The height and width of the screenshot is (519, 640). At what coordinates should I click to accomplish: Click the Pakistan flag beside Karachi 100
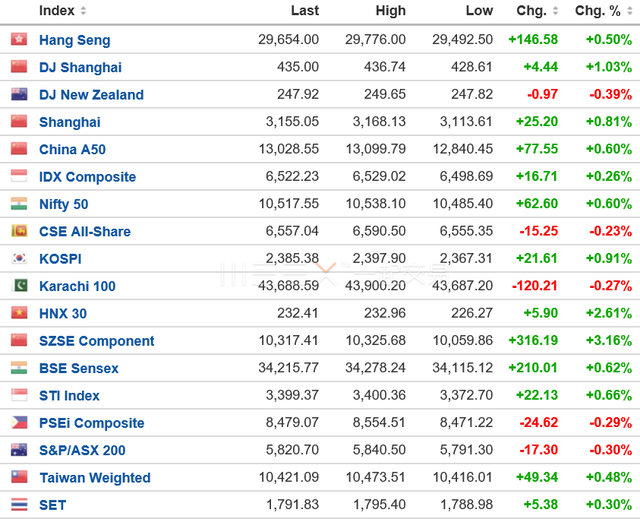coord(20,285)
